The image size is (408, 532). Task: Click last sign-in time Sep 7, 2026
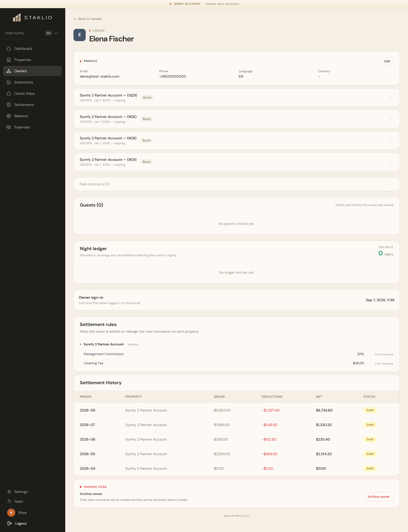point(380,300)
